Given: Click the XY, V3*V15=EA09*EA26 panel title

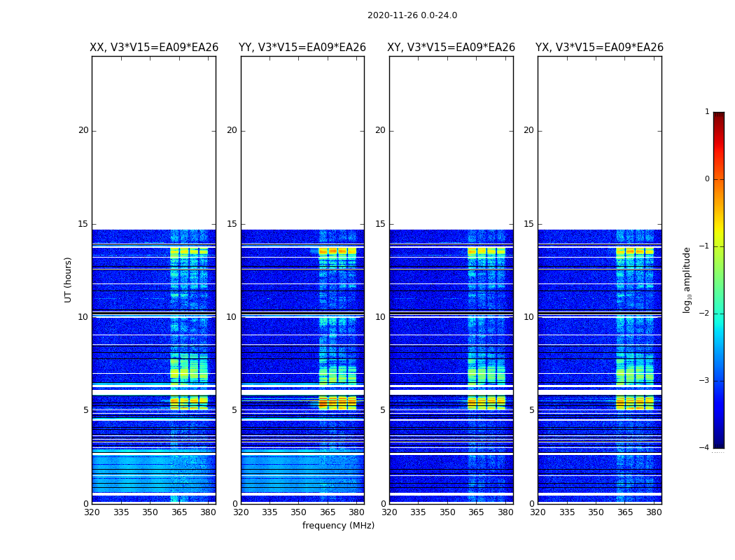Looking at the screenshot, I should [451, 48].
